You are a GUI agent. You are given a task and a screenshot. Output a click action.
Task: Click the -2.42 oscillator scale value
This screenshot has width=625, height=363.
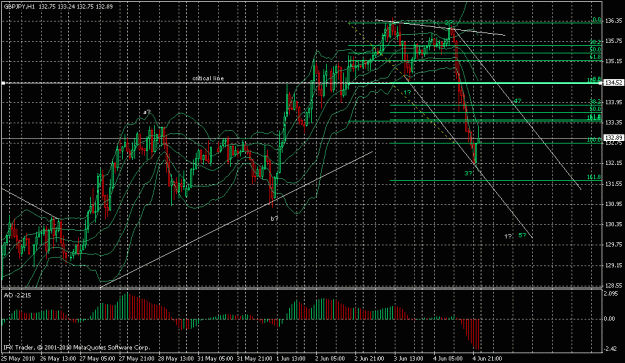611,349
